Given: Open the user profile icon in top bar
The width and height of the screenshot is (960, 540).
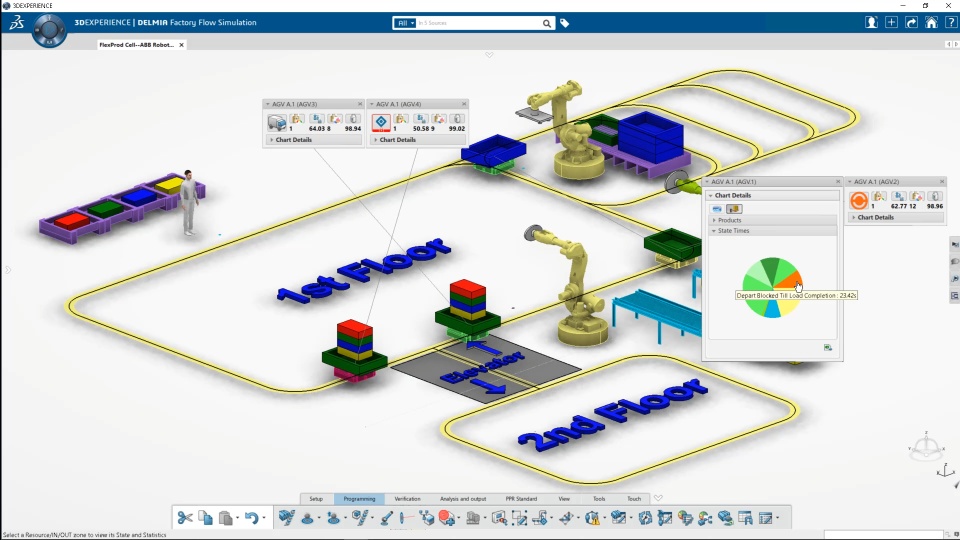Looking at the screenshot, I should tap(871, 23).
